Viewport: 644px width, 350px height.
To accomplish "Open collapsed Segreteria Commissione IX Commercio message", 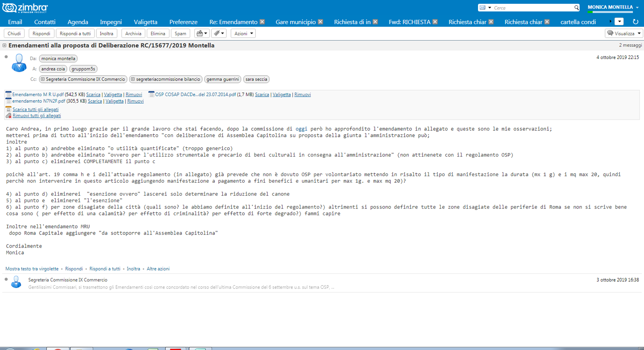I will coord(322,283).
